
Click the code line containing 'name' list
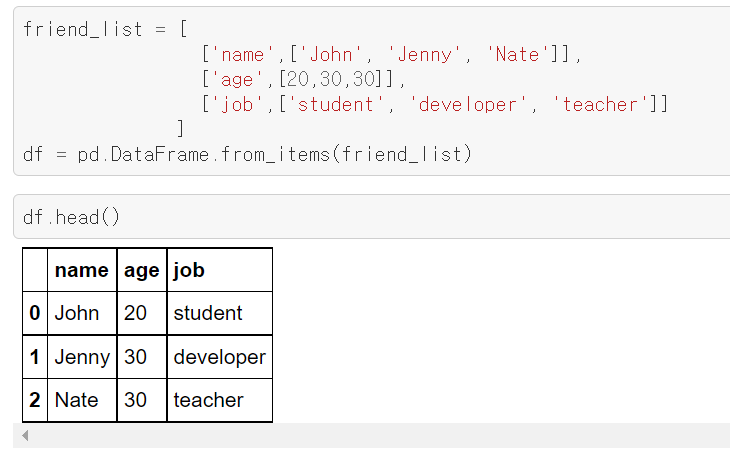pos(391,54)
